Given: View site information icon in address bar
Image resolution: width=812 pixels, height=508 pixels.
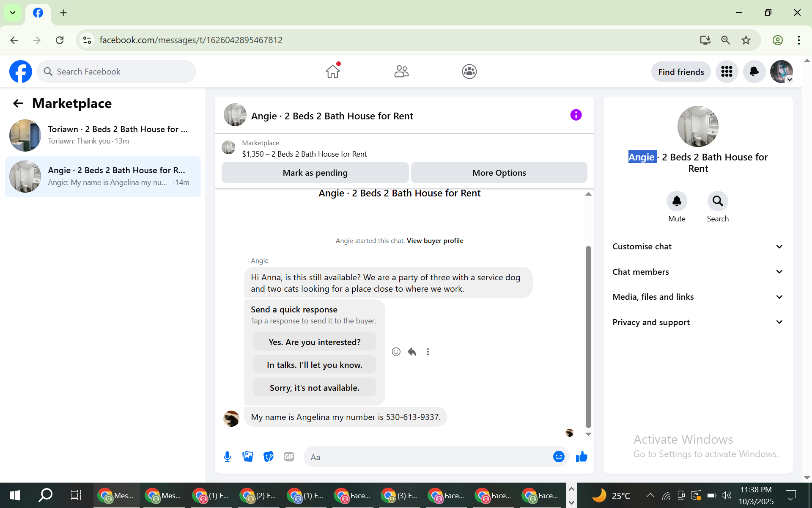Looking at the screenshot, I should [87, 40].
